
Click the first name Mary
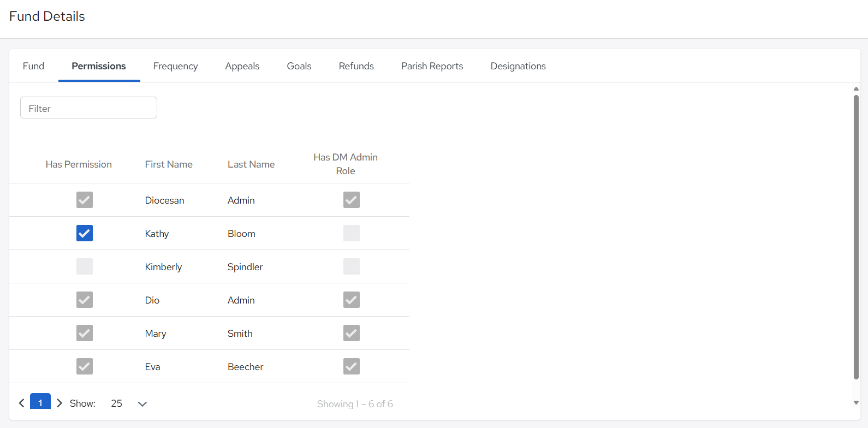pos(156,334)
